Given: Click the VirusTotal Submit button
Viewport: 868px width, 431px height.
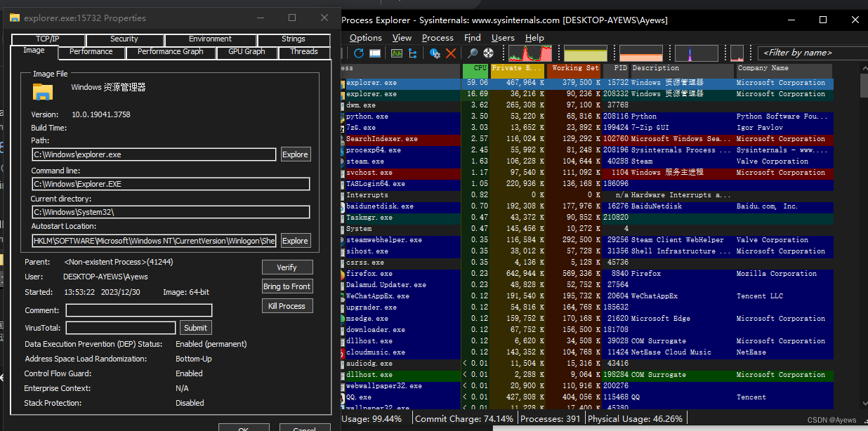Looking at the screenshot, I should (195, 328).
